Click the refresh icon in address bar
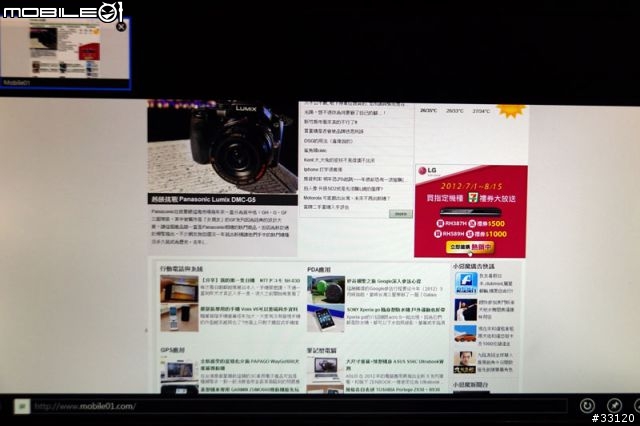 [587, 405]
